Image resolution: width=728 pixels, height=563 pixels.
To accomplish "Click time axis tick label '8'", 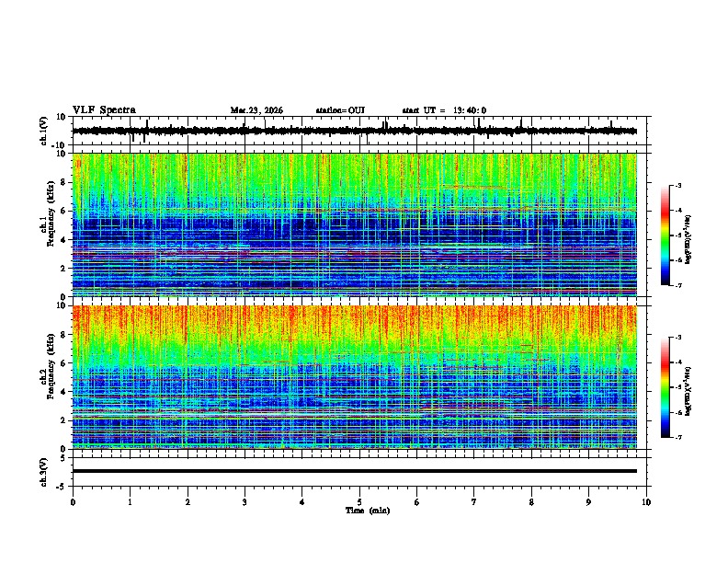I will point(531,502).
